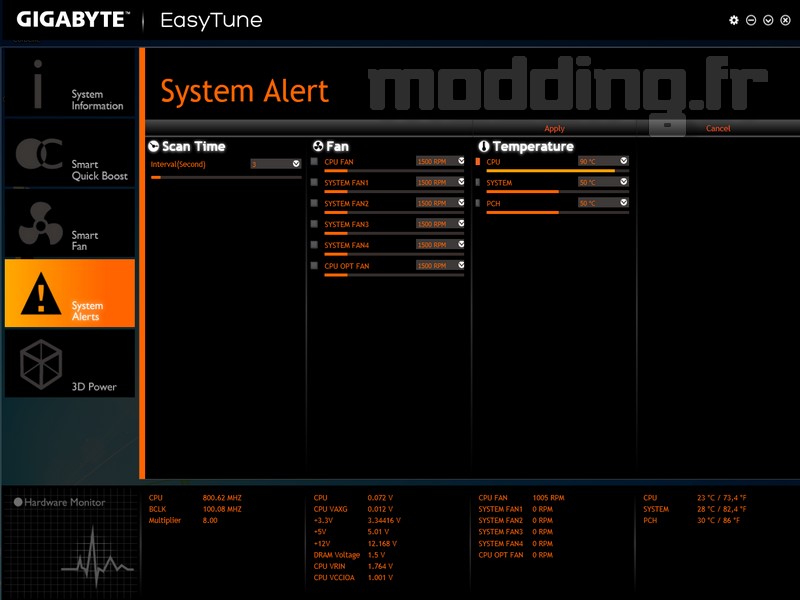Click the SYSTEM FAN3 threshold slider

pyautogui.click(x=394, y=233)
